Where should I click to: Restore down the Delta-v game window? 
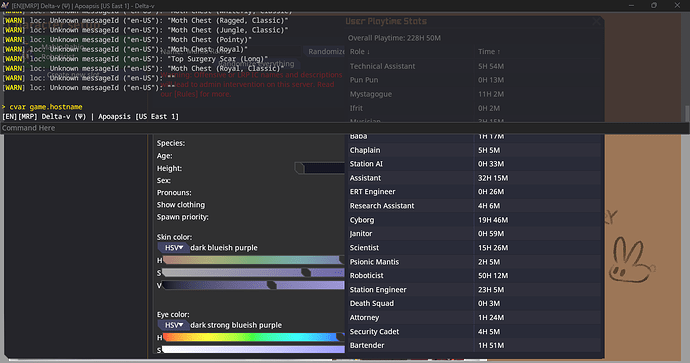tap(654, 6)
